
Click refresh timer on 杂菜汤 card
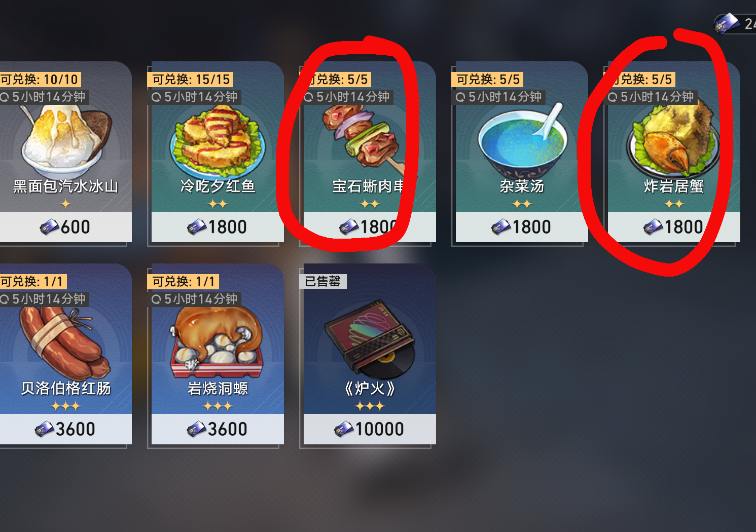[x=499, y=97]
